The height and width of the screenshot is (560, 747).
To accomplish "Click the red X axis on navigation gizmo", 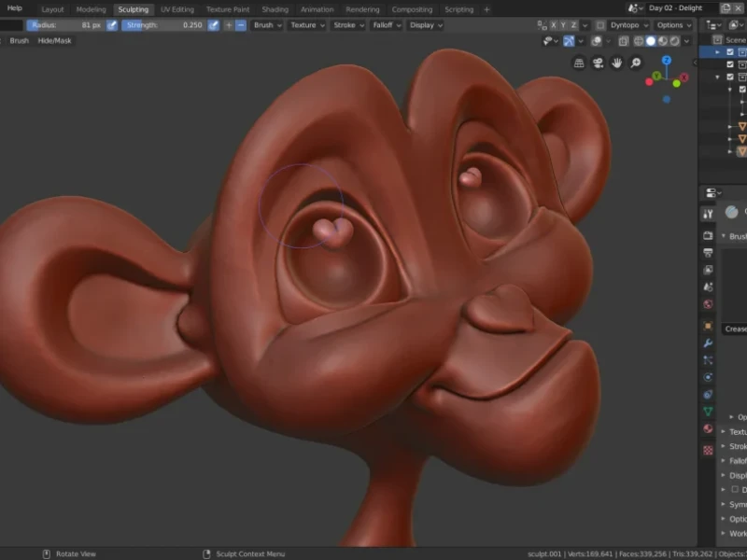I will [x=684, y=77].
